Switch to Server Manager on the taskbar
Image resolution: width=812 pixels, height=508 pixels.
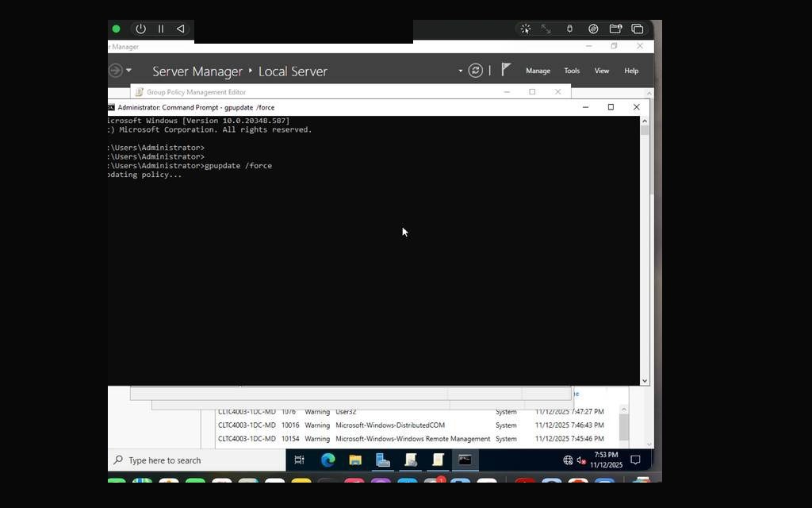click(383, 460)
